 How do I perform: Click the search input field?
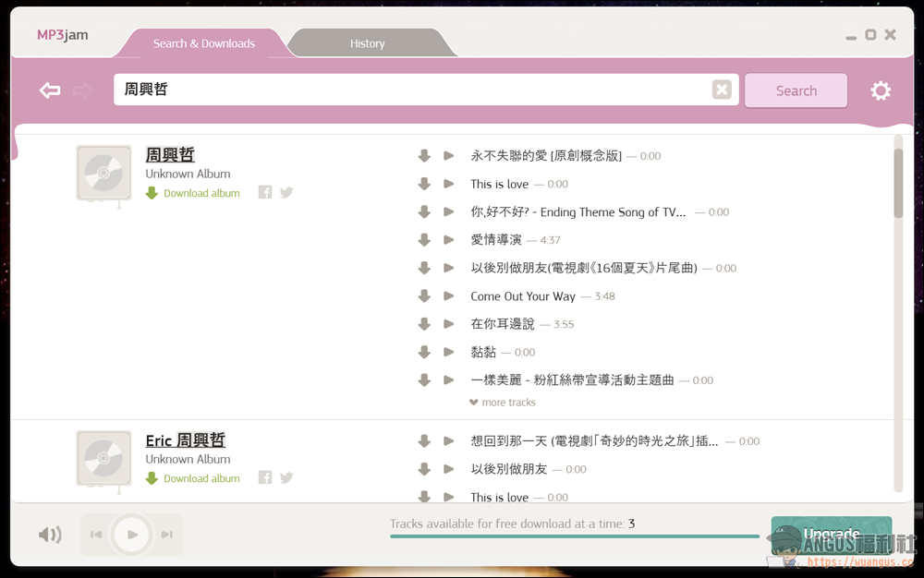(412, 90)
